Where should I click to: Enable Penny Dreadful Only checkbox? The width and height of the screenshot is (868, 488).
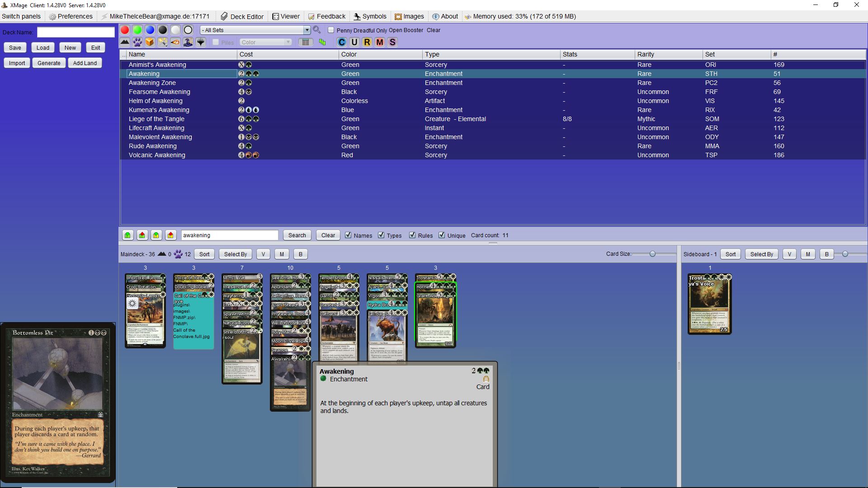(331, 30)
